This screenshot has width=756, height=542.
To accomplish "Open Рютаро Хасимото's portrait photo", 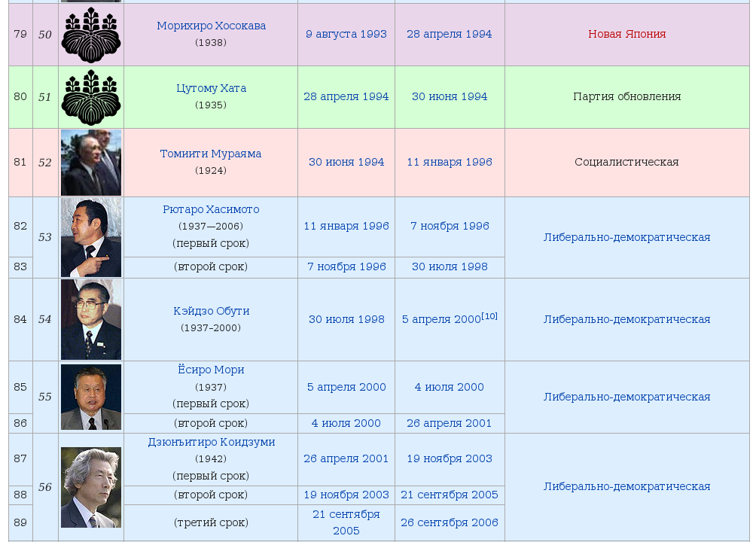I will (90, 238).
